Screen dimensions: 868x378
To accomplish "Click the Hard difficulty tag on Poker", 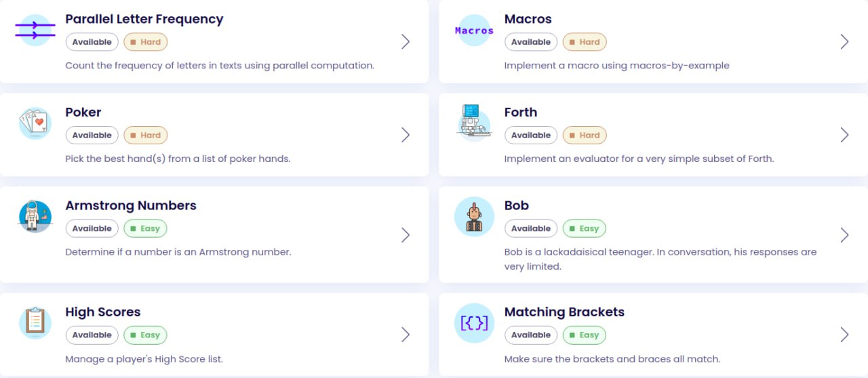I will [145, 135].
